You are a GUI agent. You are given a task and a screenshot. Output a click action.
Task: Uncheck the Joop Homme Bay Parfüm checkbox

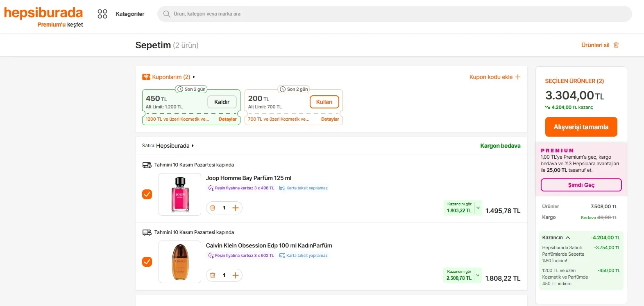[147, 194]
